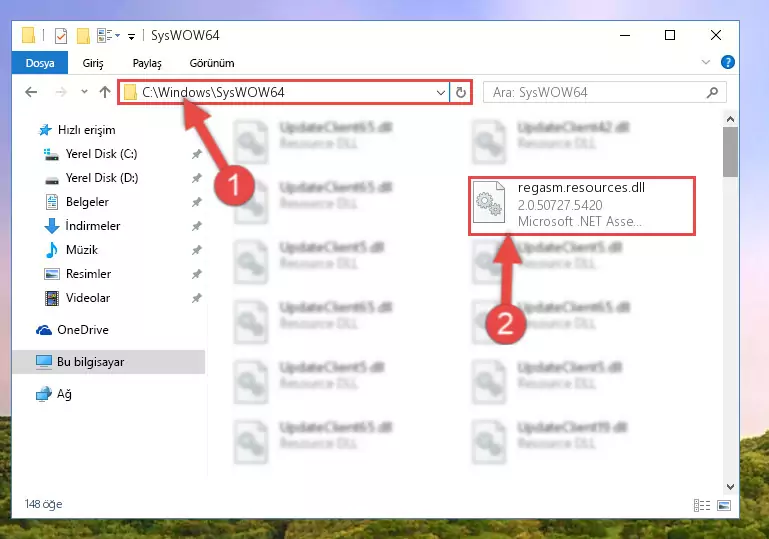Click the Properties checkmark icon in title bar
The width and height of the screenshot is (769, 539).
pyautogui.click(x=61, y=36)
